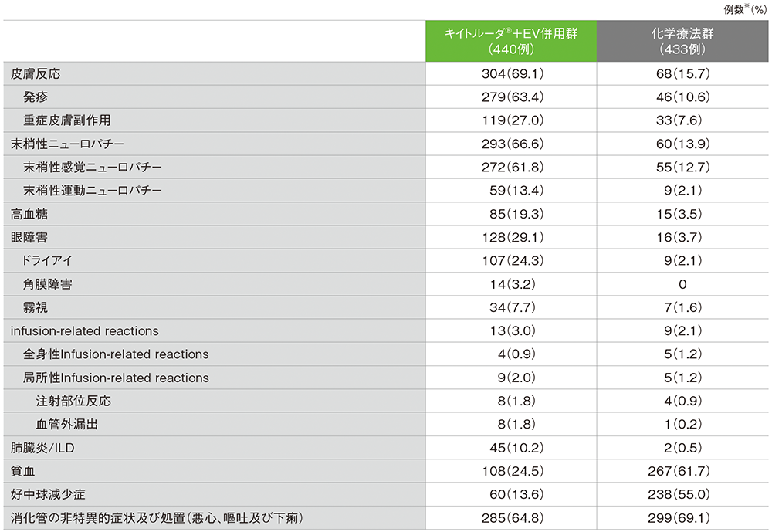Select the 128(29.1) cell for 眼障害
This screenshot has width=772, height=532.
pyautogui.click(x=510, y=238)
